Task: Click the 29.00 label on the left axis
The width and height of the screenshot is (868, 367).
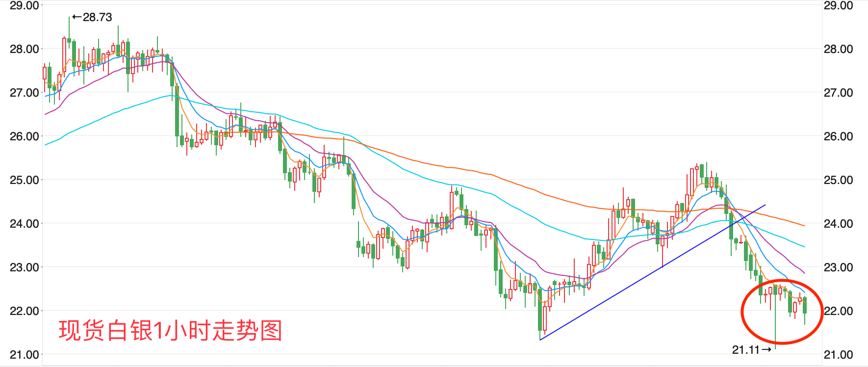Action: pyautogui.click(x=24, y=6)
